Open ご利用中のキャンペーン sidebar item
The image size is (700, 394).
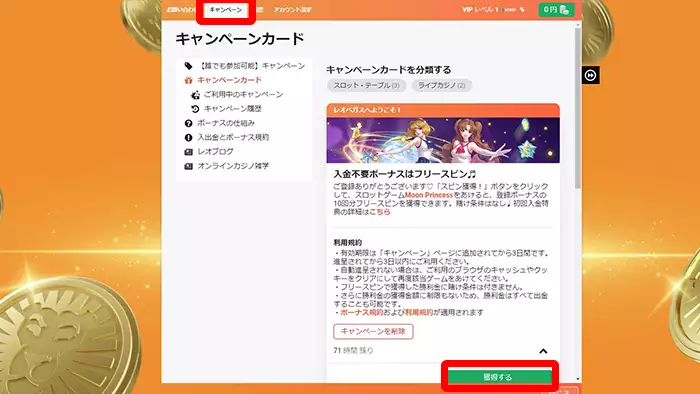point(243,95)
